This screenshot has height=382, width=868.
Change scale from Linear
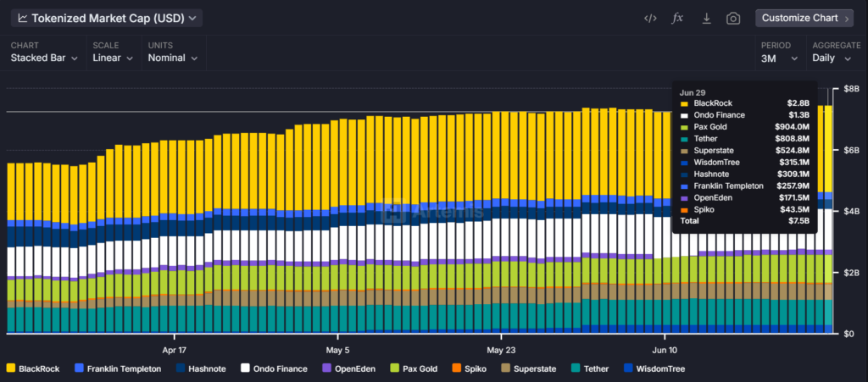[113, 58]
